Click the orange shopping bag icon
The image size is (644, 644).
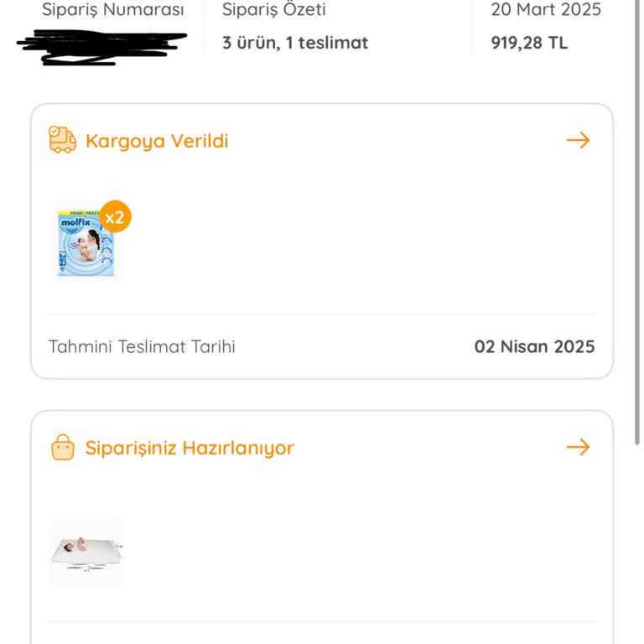[x=63, y=448]
